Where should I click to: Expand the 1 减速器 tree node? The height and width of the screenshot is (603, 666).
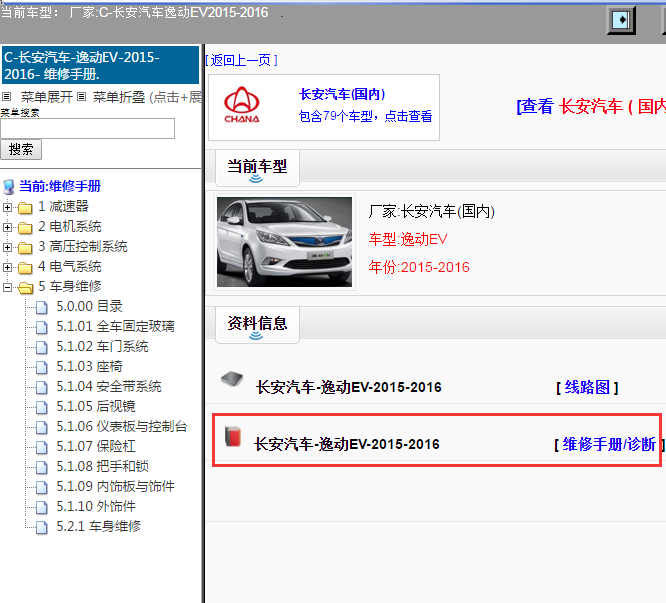click(7, 208)
